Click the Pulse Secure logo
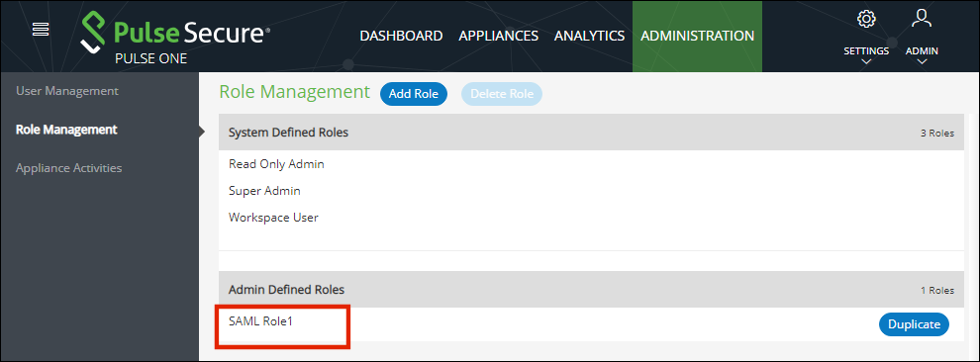Image resolution: width=980 pixels, height=362 pixels. tap(175, 38)
